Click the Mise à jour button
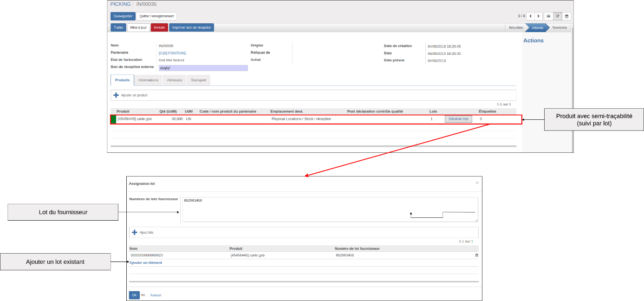644x301 pixels. pyautogui.click(x=138, y=27)
